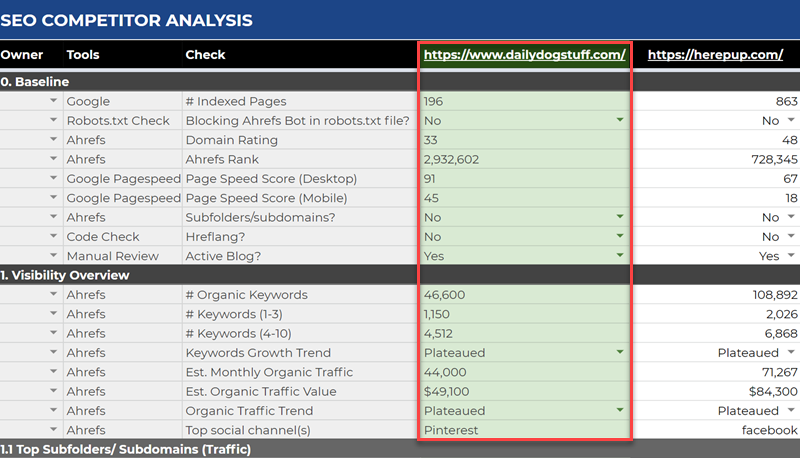Open dailydogstuff Hreflang dropdown
Screen dimensions: 800x458
[620, 237]
